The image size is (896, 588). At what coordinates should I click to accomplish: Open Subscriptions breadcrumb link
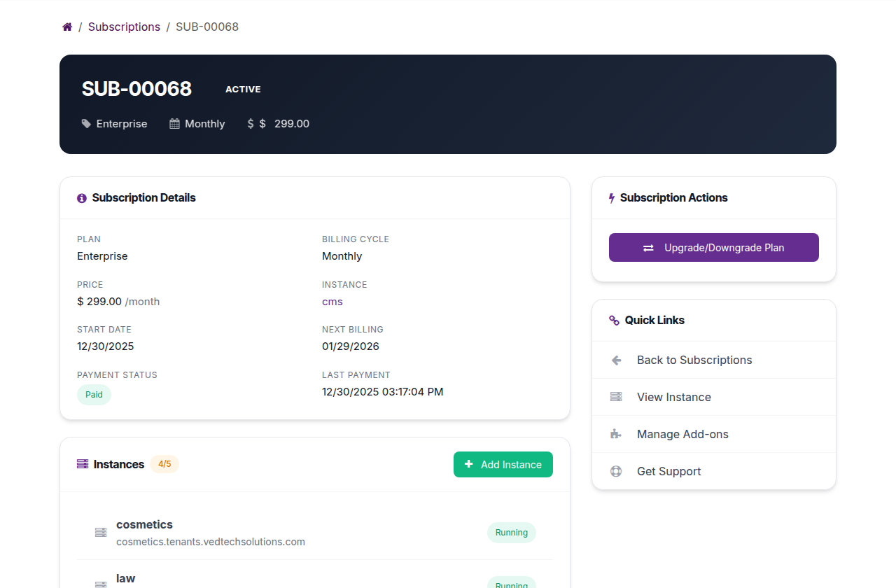point(124,27)
